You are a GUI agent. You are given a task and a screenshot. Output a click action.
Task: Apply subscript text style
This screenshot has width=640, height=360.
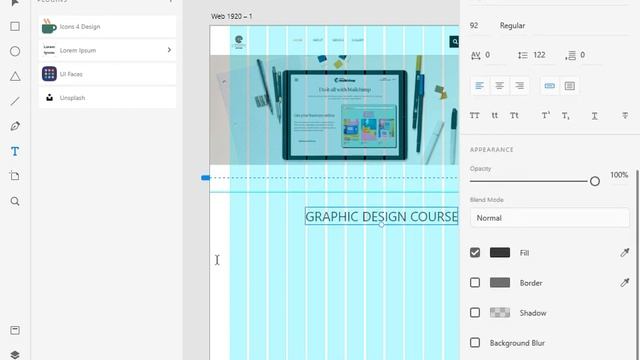pyautogui.click(x=565, y=116)
